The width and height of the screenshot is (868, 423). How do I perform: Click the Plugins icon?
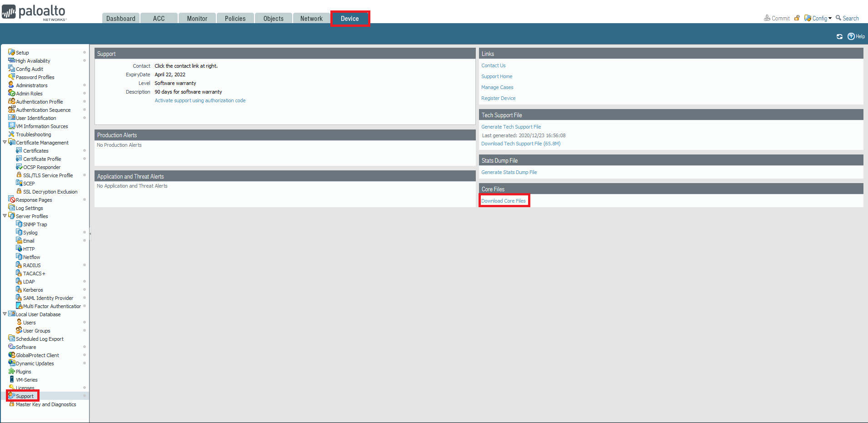click(x=11, y=371)
